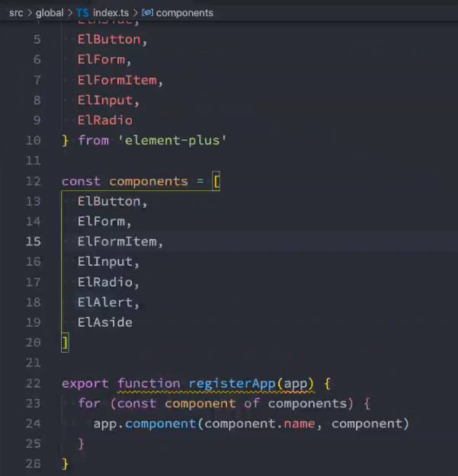Click the function keyword on line 22
The width and height of the screenshot is (458, 476).
(149, 383)
